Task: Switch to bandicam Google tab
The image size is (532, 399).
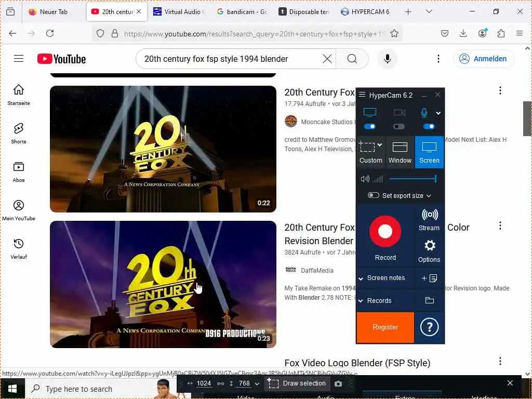Action: click(242, 11)
